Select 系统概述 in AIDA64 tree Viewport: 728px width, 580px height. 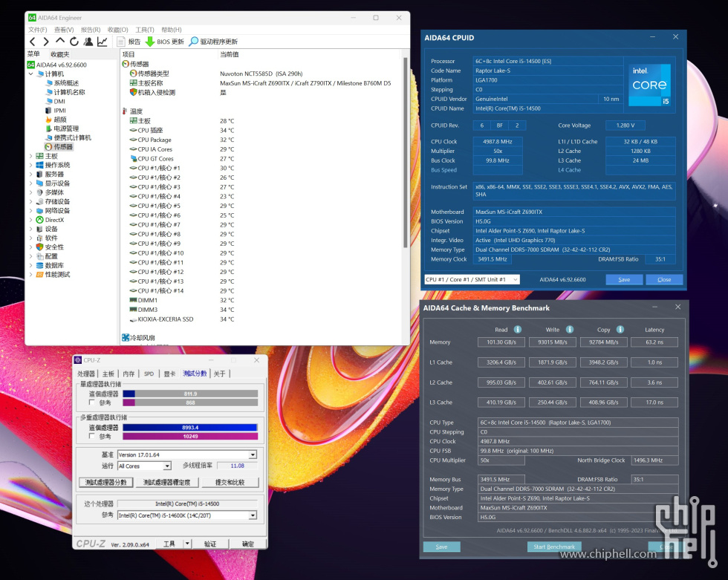pos(62,83)
